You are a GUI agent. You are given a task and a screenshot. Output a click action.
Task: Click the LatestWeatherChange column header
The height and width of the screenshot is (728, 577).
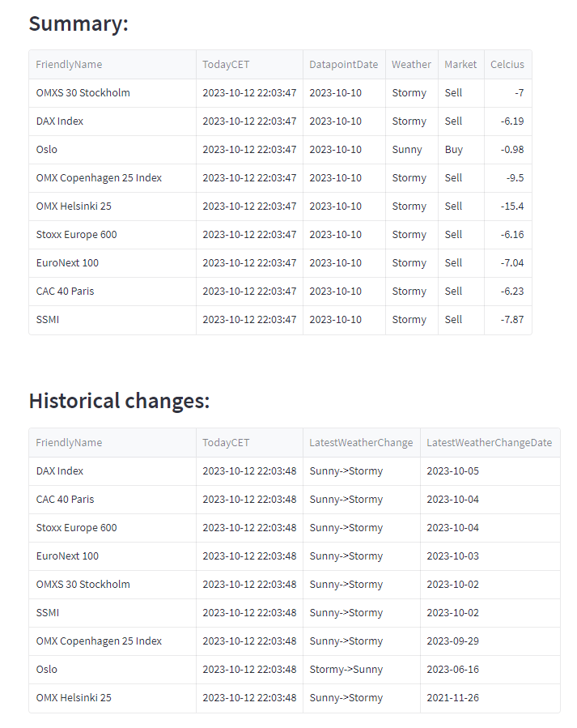tap(361, 443)
